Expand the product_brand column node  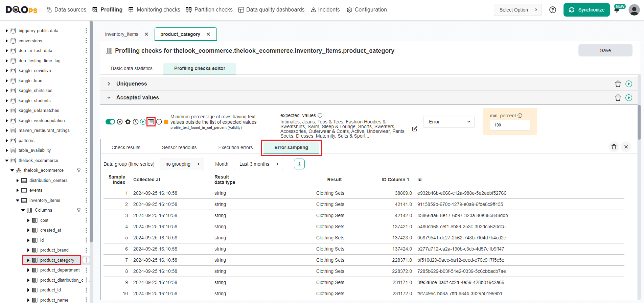28,250
